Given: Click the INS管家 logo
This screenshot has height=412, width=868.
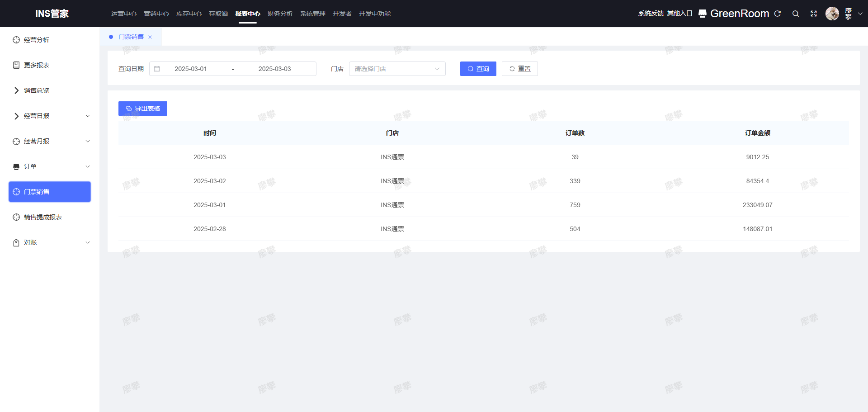Looking at the screenshot, I should coord(52,14).
